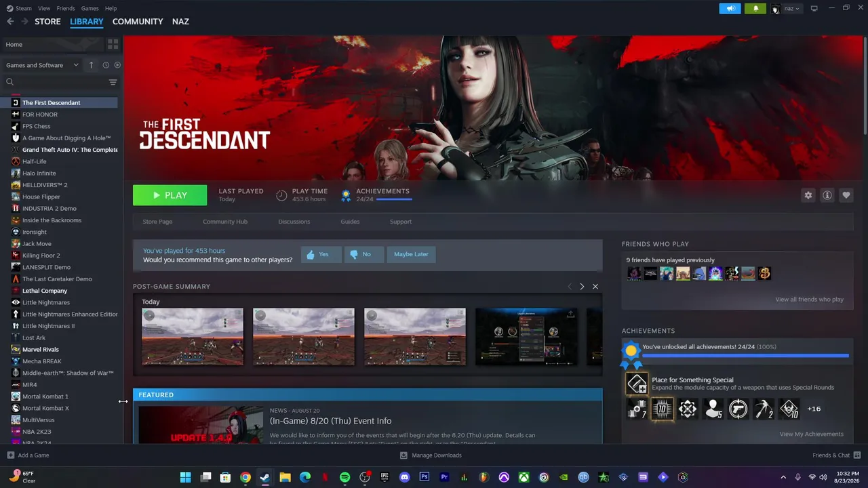This screenshot has width=868, height=488.
Task: Open the NAZ profile tab
Action: 180,22
